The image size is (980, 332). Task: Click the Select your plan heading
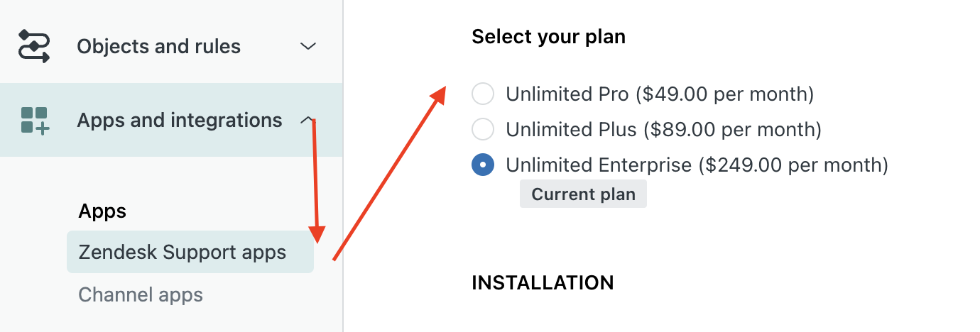pyautogui.click(x=548, y=36)
